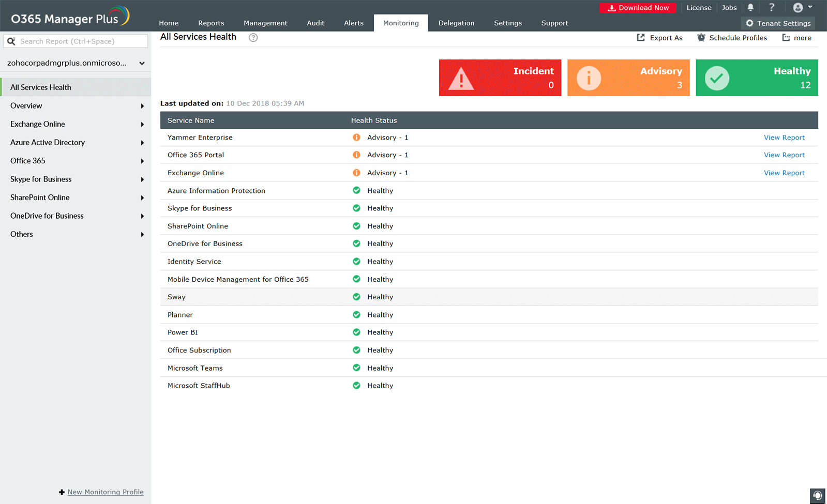View Report for Yammer Enterprise
The image size is (827, 504).
(x=784, y=138)
